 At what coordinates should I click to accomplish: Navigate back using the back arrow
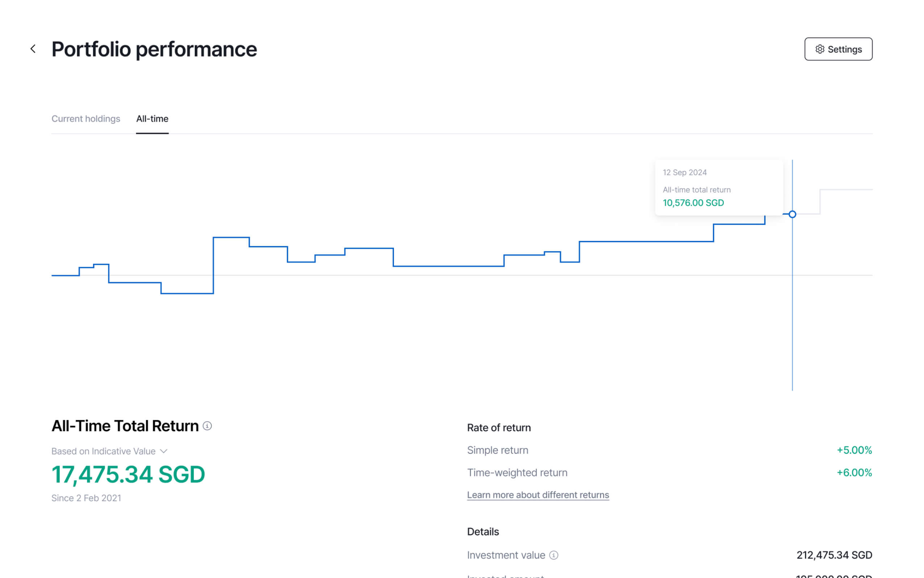click(34, 49)
